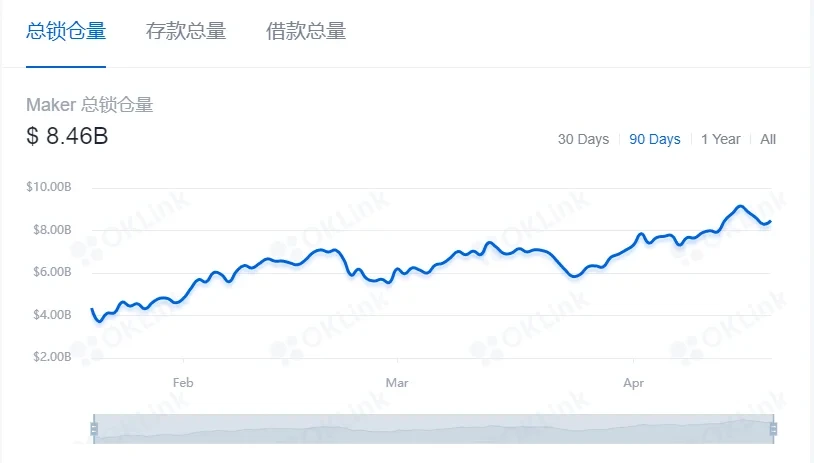Click the left handle of range slider
Screen dimensions: 814x463
click(93, 429)
